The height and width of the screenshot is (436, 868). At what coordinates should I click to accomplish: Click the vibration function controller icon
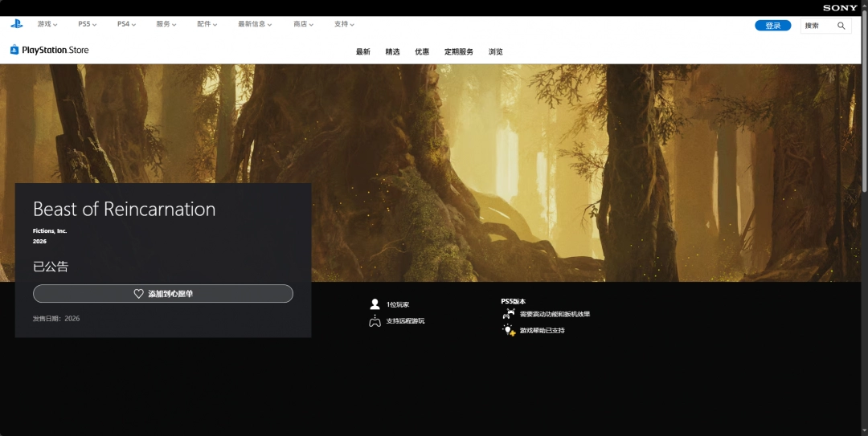coord(508,314)
